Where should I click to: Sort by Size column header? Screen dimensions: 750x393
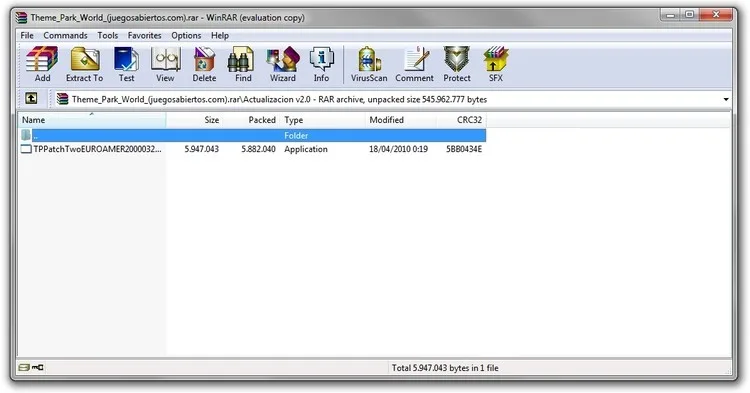click(195, 120)
